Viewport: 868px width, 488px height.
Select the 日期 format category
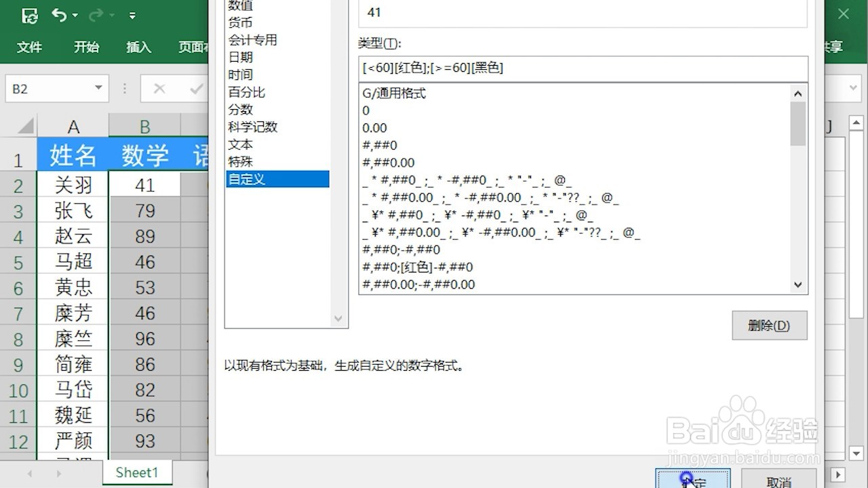coord(241,57)
